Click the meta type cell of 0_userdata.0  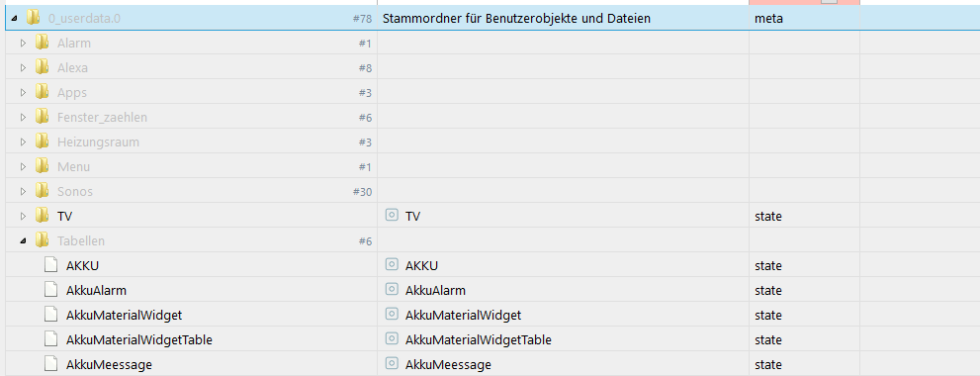[768, 19]
